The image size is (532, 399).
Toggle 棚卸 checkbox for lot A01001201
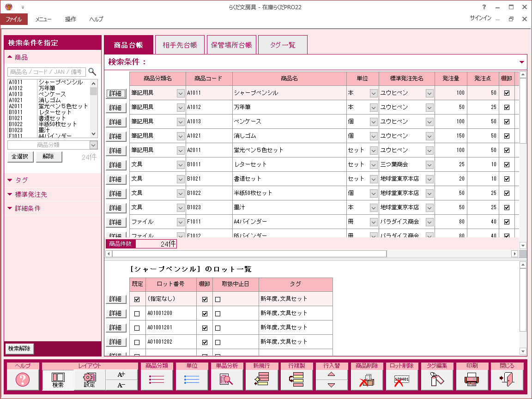[x=205, y=328]
